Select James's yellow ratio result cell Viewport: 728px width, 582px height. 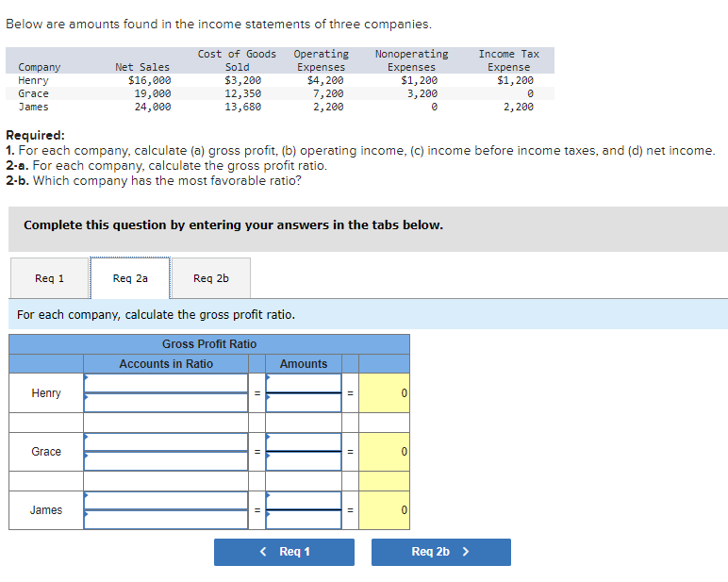point(384,510)
